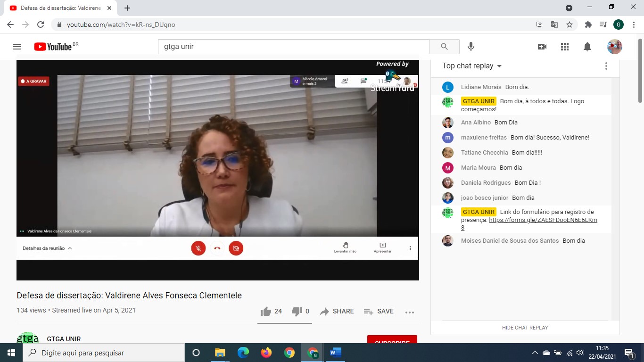Open more actions ellipsis below video
This screenshot has height=362, width=644.
(x=409, y=312)
